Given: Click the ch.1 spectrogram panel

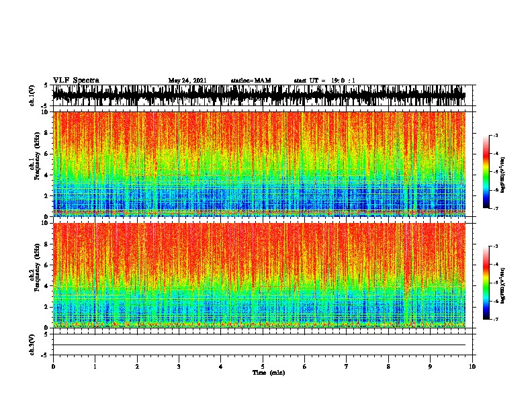Looking at the screenshot, I should pos(259,164).
